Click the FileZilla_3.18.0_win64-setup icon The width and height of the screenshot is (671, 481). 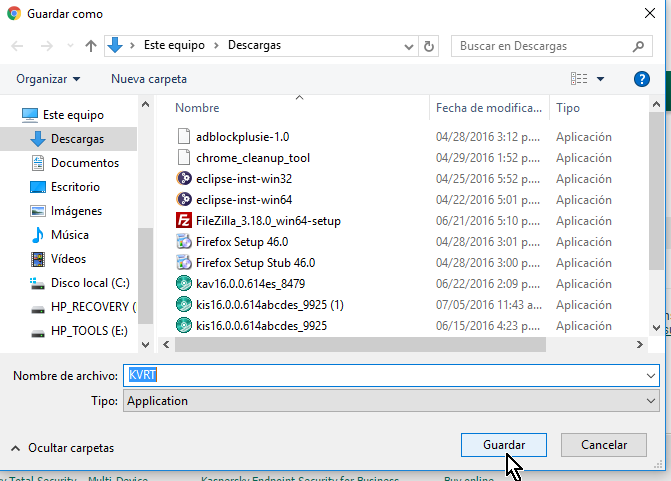pos(184,220)
